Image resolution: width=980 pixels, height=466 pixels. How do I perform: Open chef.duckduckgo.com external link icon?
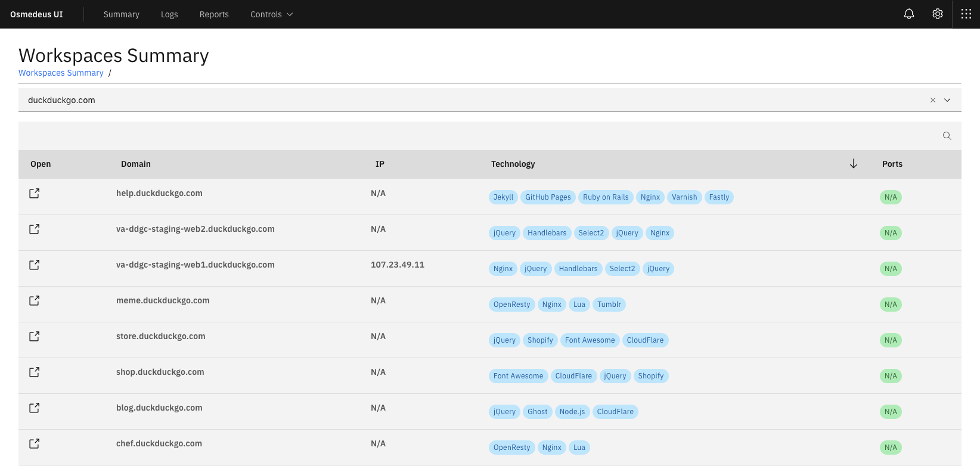coord(35,443)
